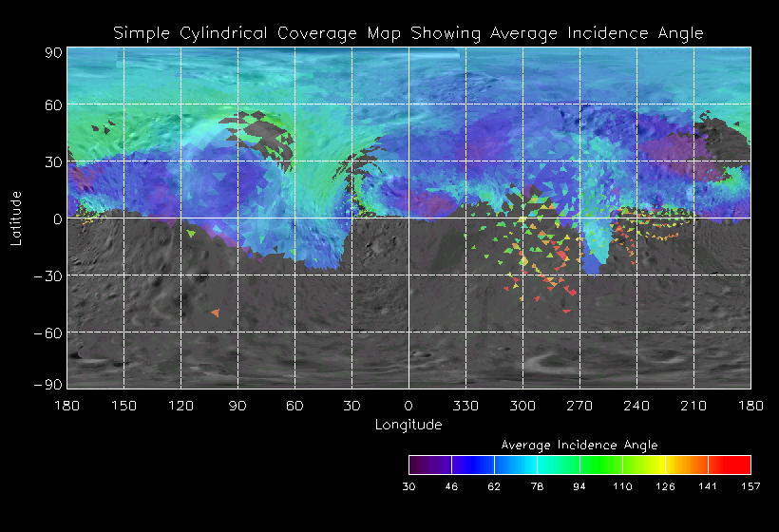779x532 pixels.
Task: Click the color bar value label 30
Action: (408, 486)
